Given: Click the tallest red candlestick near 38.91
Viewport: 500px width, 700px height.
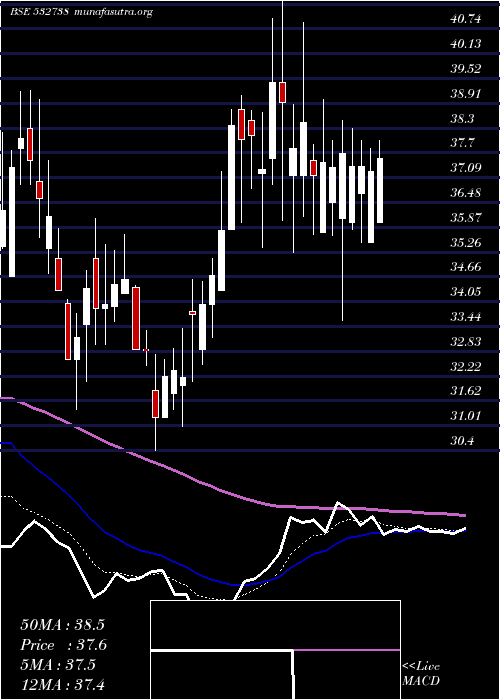Looking at the screenshot, I should coord(282,92).
